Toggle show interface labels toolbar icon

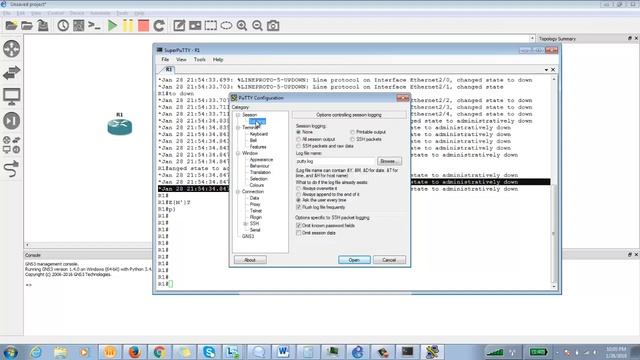78,26
